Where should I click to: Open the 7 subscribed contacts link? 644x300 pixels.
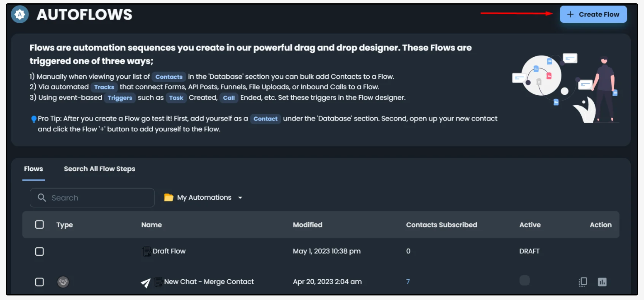point(408,282)
